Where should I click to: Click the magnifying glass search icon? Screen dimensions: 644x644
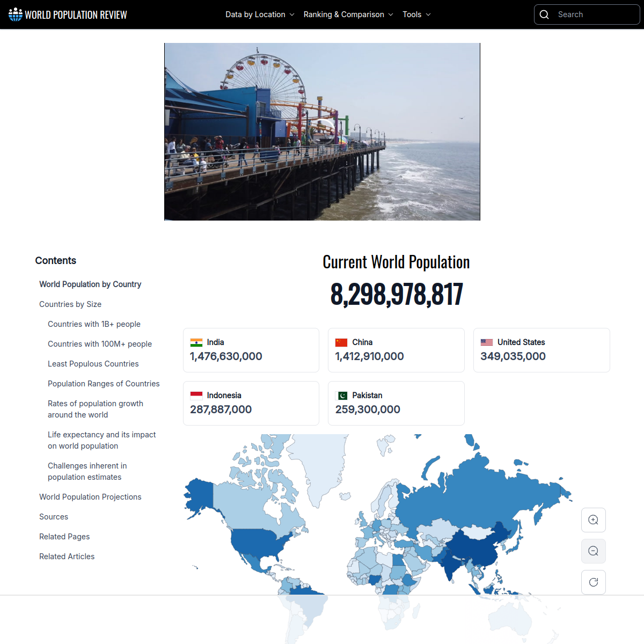544,14
